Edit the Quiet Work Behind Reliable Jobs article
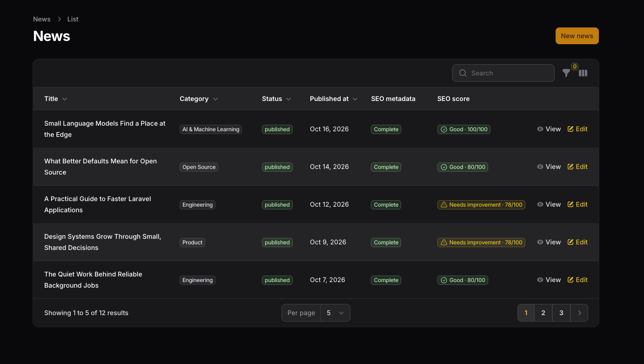 pos(577,280)
